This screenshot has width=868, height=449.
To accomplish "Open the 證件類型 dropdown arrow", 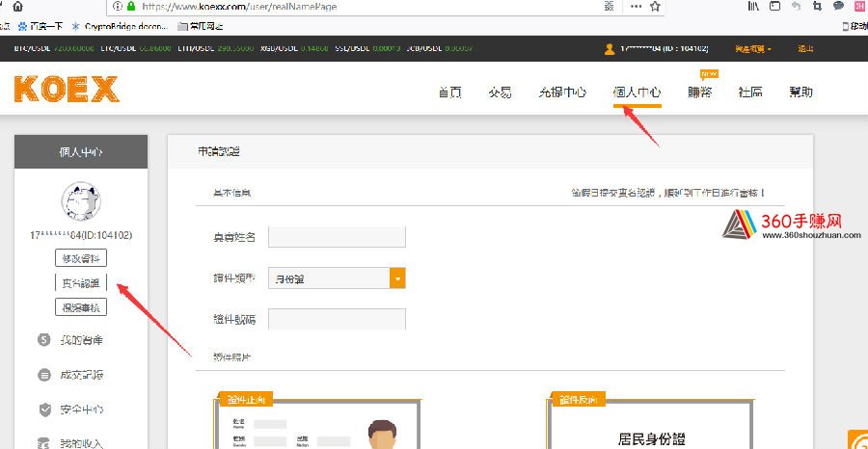I will (x=397, y=278).
